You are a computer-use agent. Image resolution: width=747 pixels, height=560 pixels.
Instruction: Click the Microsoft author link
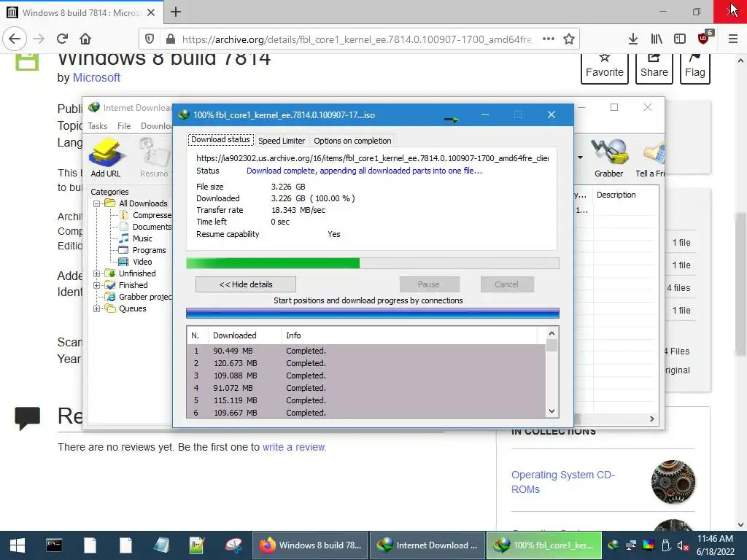click(96, 77)
